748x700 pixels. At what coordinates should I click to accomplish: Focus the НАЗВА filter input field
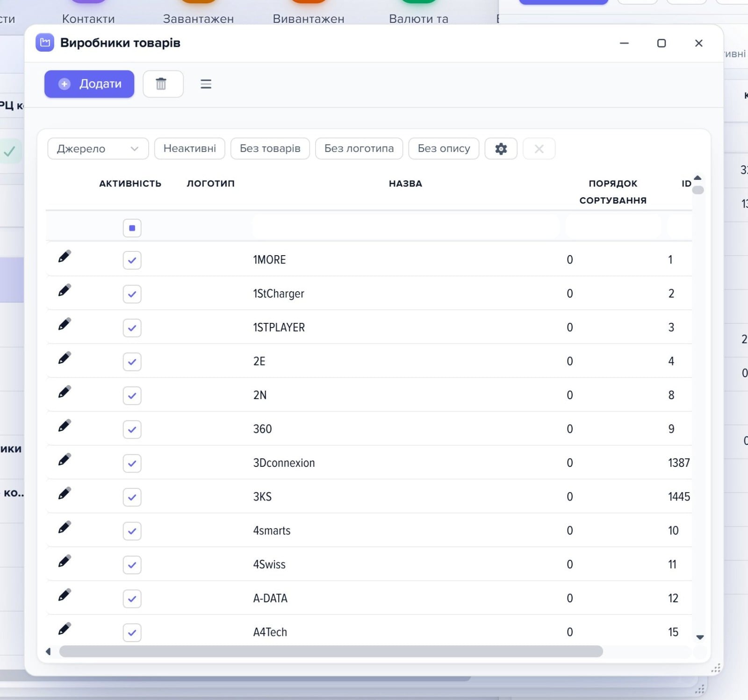[x=406, y=228]
